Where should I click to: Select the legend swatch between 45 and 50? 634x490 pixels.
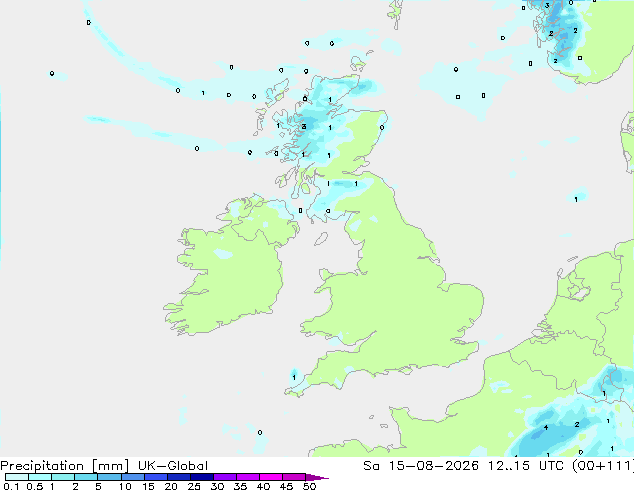[294, 477]
